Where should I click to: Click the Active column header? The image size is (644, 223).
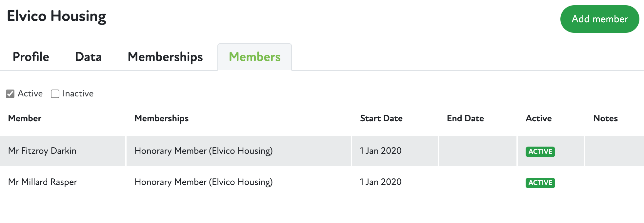point(538,118)
